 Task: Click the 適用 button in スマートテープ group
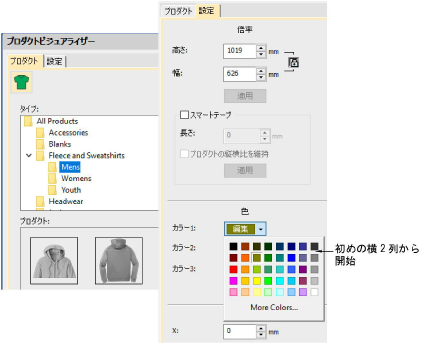[x=245, y=171]
